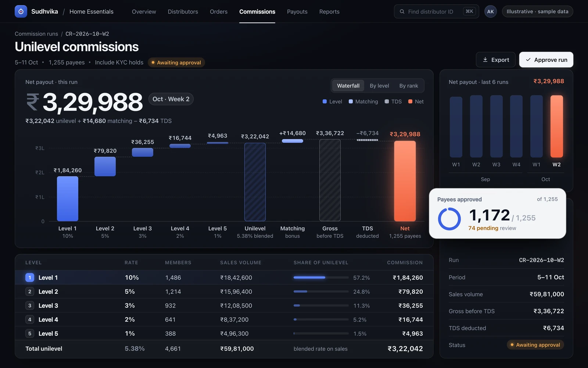
Task: Open the Distributors nav tab
Action: [183, 12]
